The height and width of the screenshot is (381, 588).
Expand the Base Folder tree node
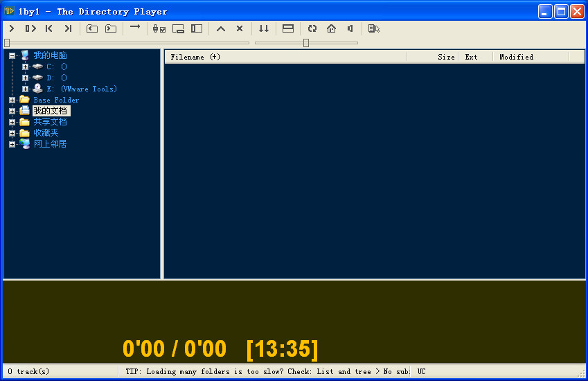pos(12,100)
